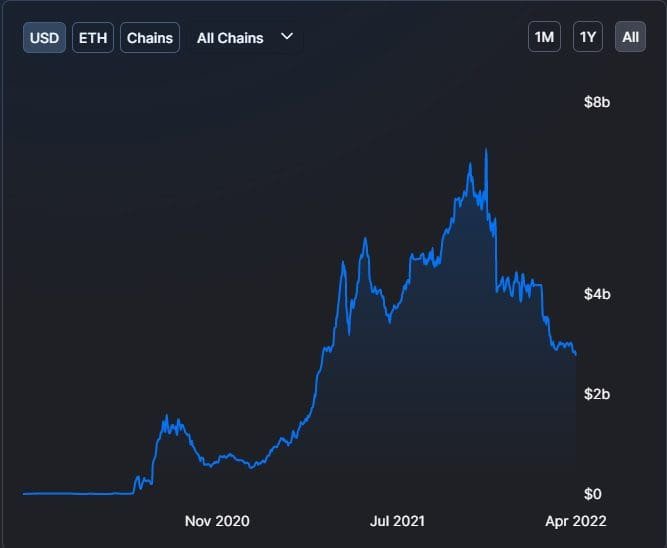Image resolution: width=667 pixels, height=548 pixels.
Task: Click the $2b y-axis label
Action: (597, 394)
